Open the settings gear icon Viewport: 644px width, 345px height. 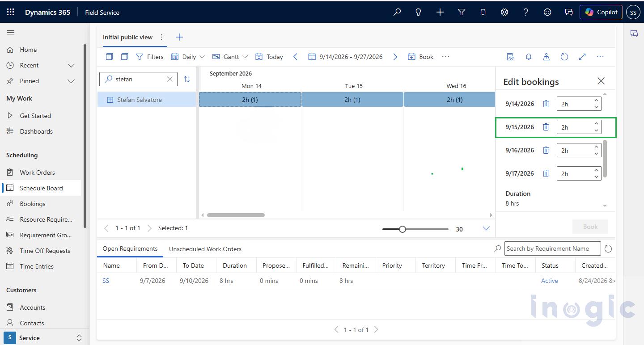point(504,12)
